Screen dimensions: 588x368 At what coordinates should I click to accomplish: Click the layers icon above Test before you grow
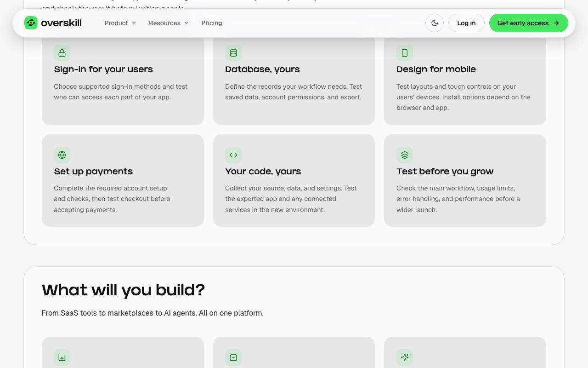[405, 155]
